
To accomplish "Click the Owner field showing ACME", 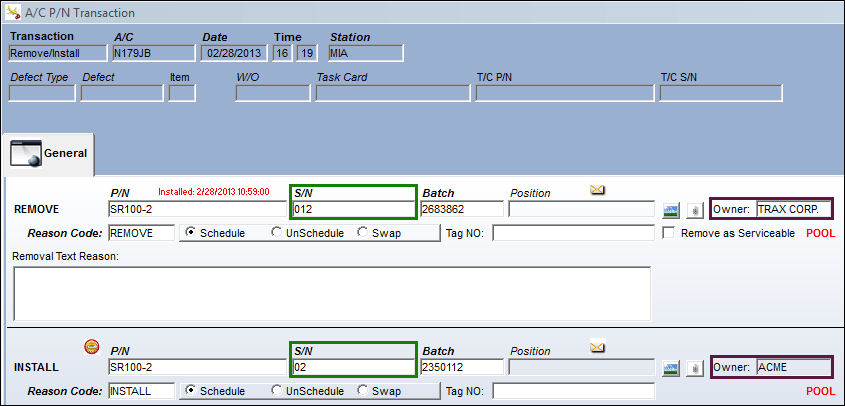I will [793, 367].
